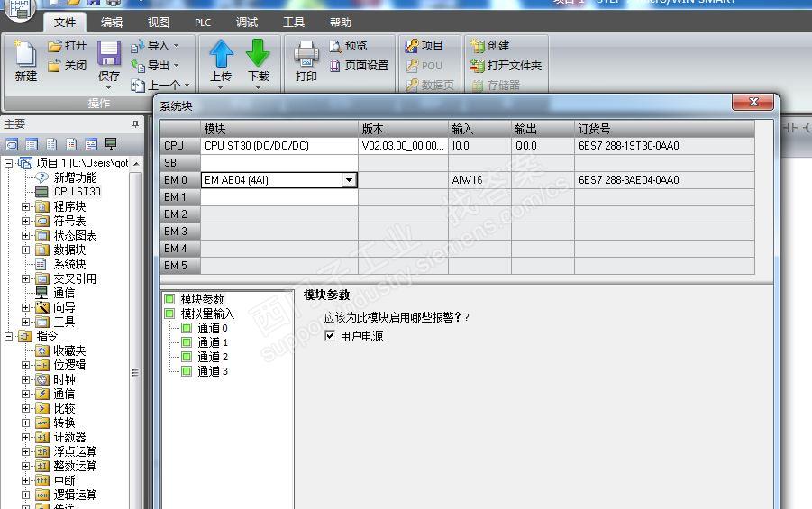
Task: Click the communication monitor navigation icon
Action: (111, 144)
